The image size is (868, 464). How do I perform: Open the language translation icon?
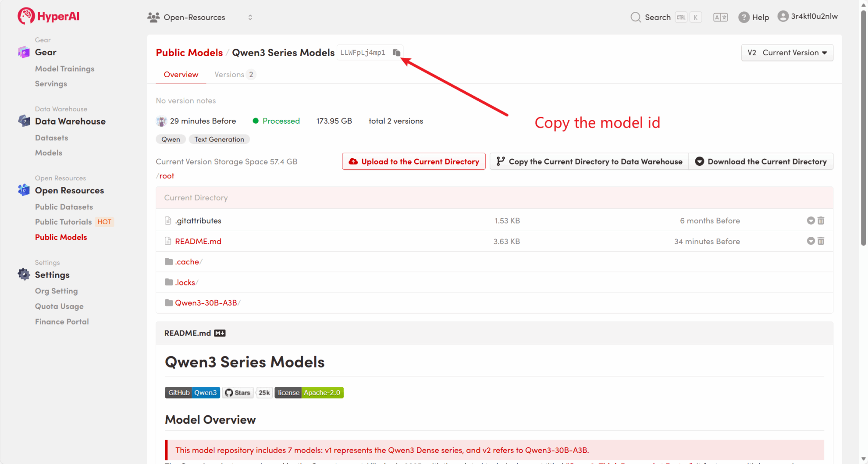(x=720, y=17)
